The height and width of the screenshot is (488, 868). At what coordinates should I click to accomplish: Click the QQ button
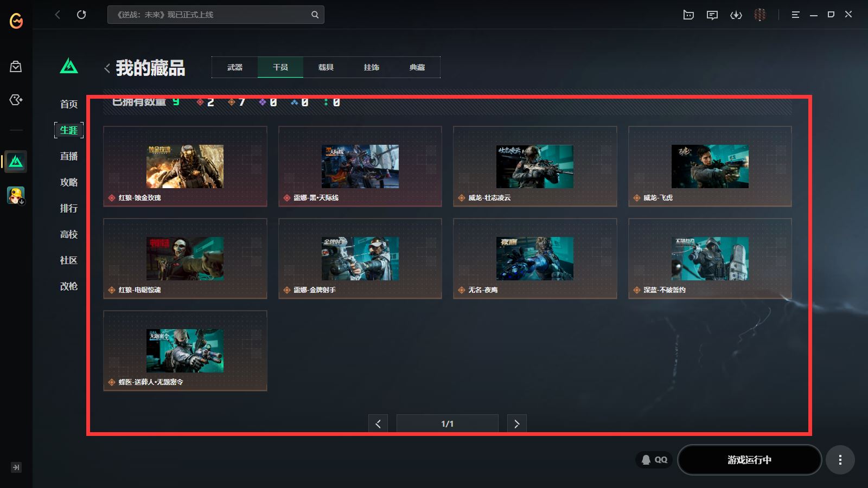(x=654, y=460)
